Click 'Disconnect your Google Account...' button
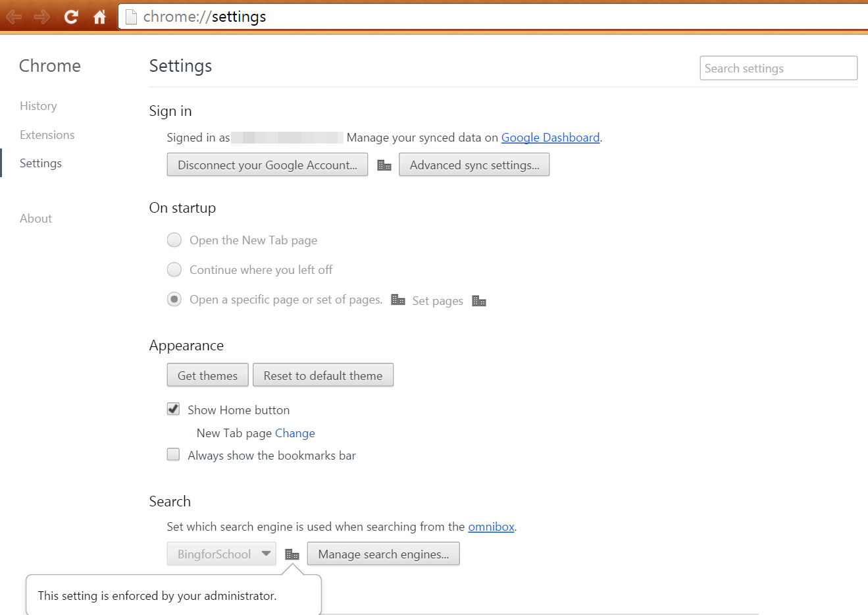Viewport: 868px width, 615px height. pos(267,165)
